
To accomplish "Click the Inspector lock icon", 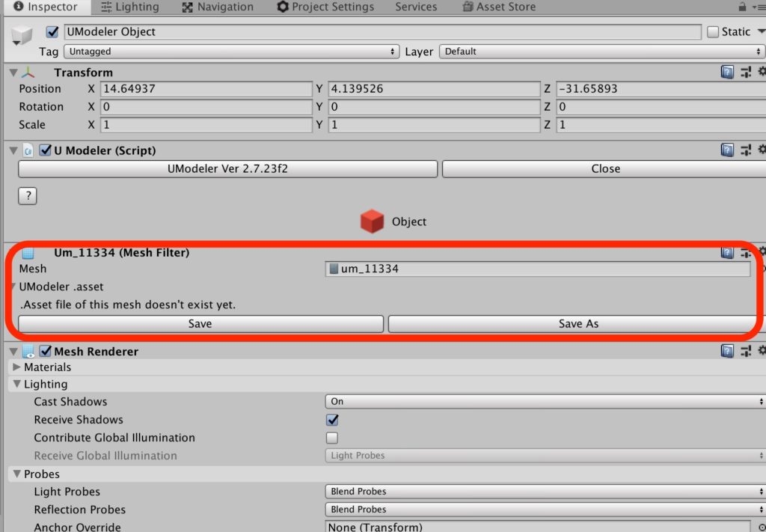I will [742, 7].
